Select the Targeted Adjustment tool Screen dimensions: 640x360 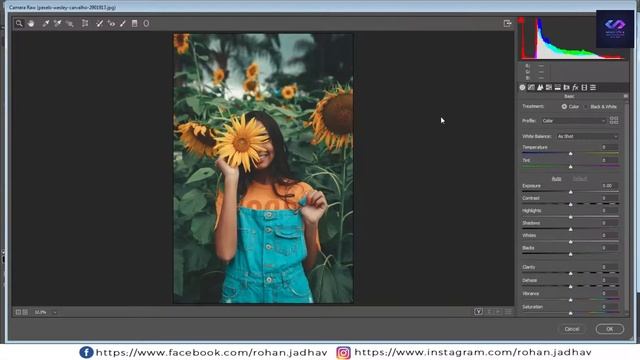point(70,24)
